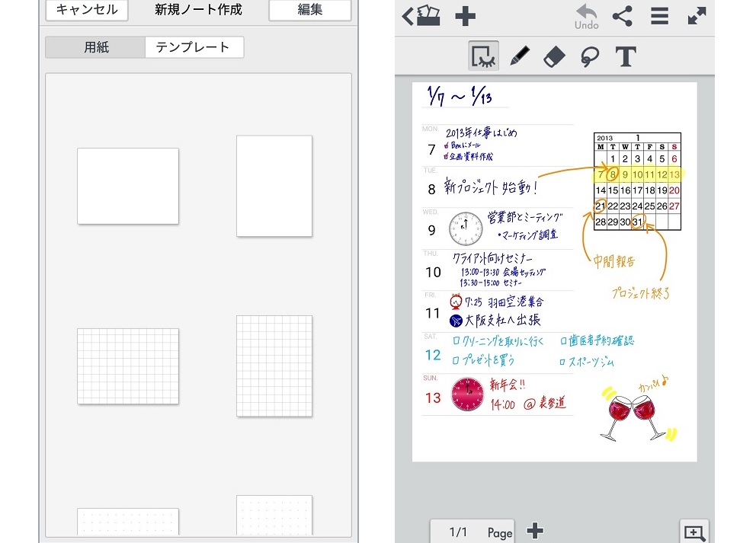The height and width of the screenshot is (543, 756).
Task: Open the zoom window icon
Action: click(694, 532)
